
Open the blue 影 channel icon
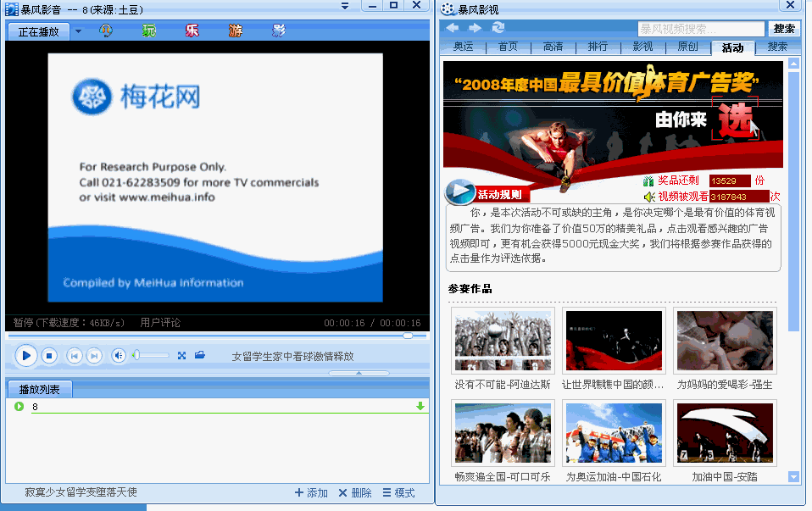(x=279, y=31)
